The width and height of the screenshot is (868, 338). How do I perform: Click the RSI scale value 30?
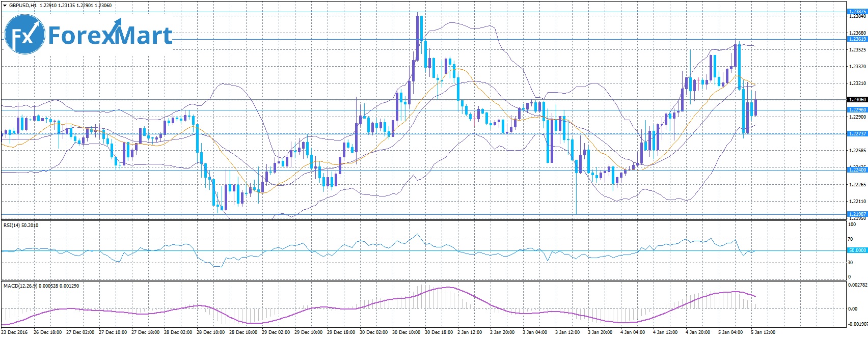pyautogui.click(x=850, y=263)
